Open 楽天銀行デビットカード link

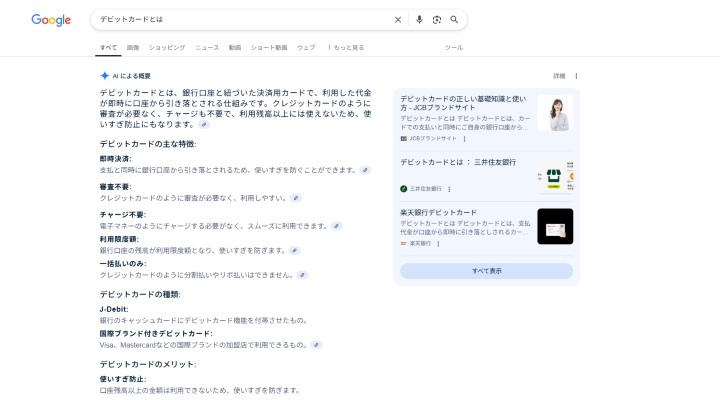click(x=438, y=213)
